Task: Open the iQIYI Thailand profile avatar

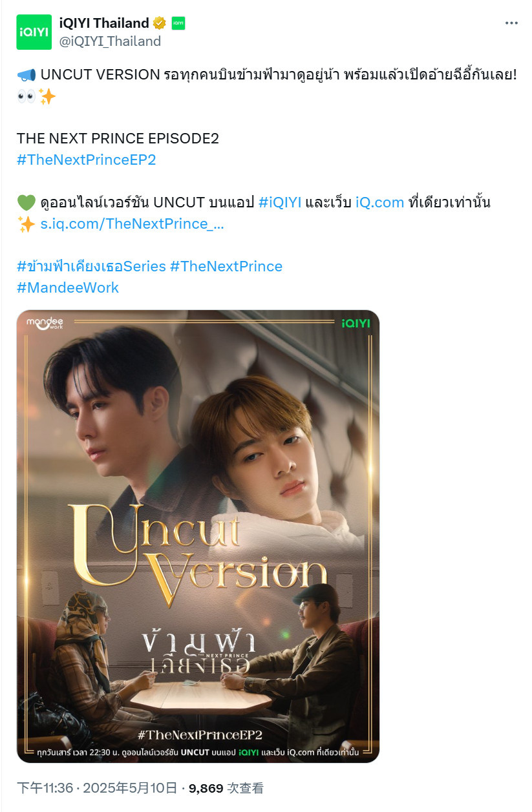Action: click(x=34, y=32)
